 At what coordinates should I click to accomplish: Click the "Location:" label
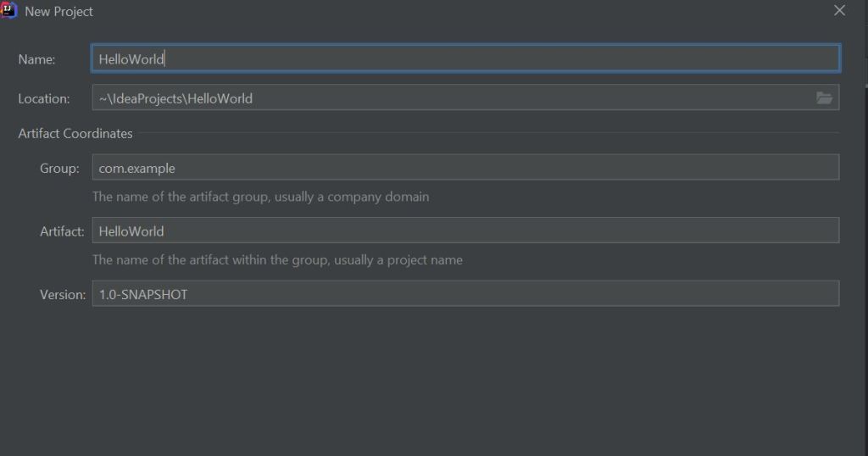(44, 98)
